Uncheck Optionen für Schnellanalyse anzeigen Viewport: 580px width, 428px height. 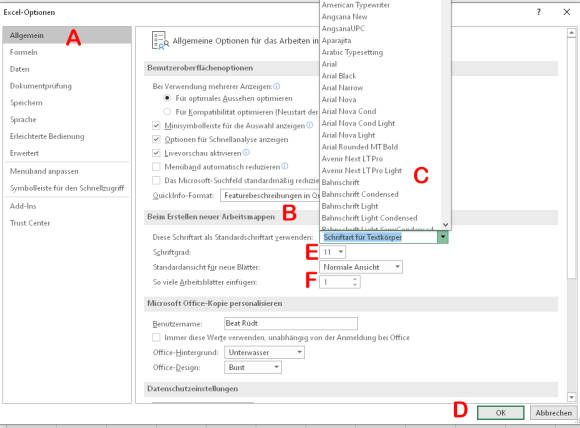(156, 139)
